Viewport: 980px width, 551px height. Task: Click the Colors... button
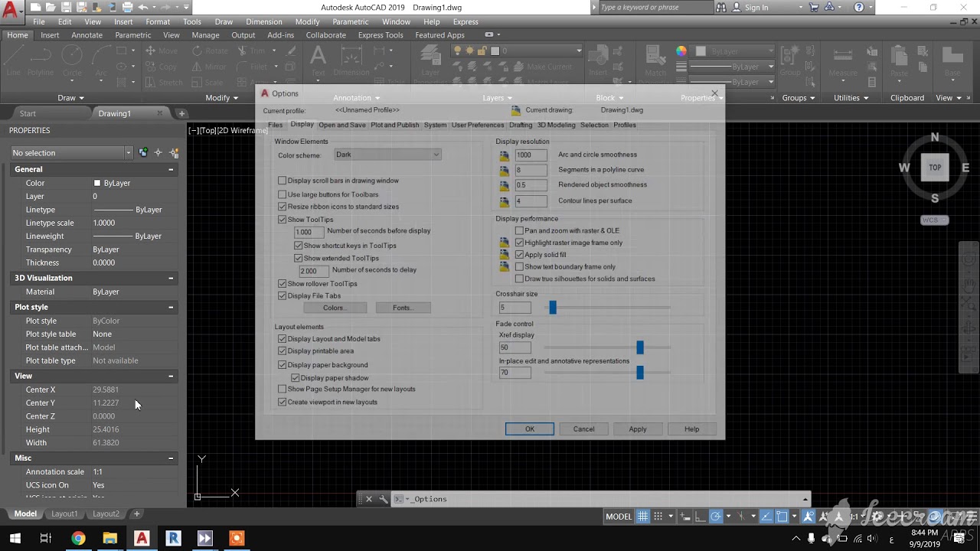pyautogui.click(x=335, y=308)
